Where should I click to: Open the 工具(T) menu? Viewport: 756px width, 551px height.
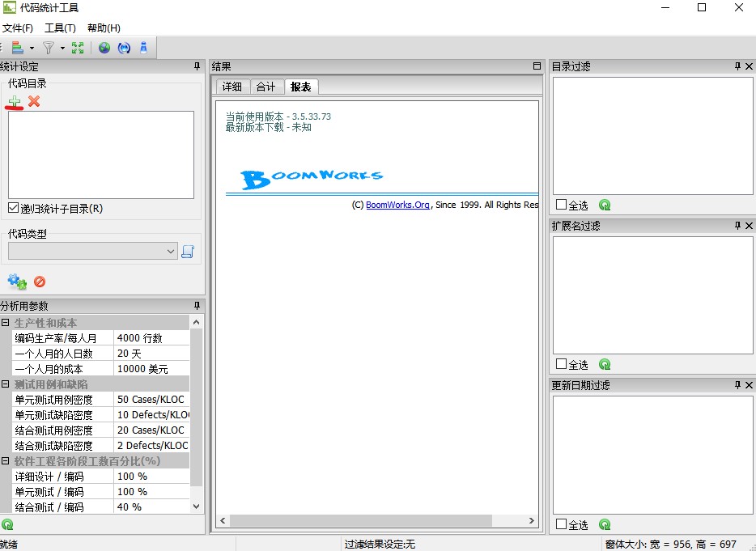60,28
